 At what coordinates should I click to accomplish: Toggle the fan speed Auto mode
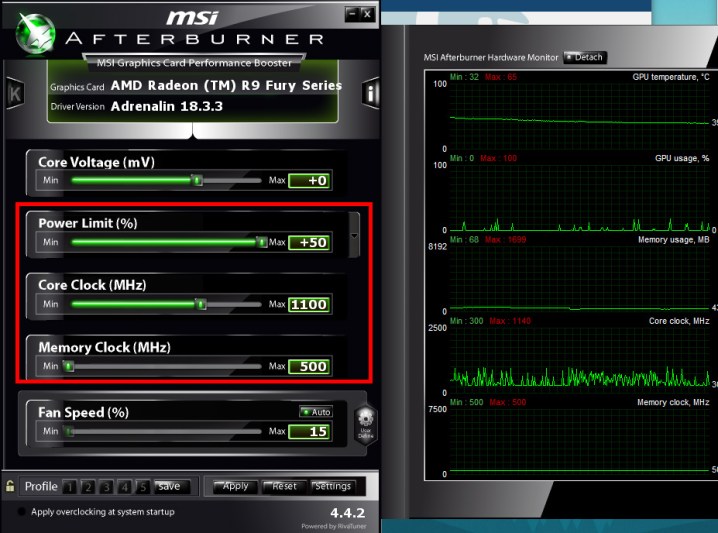coord(316,412)
